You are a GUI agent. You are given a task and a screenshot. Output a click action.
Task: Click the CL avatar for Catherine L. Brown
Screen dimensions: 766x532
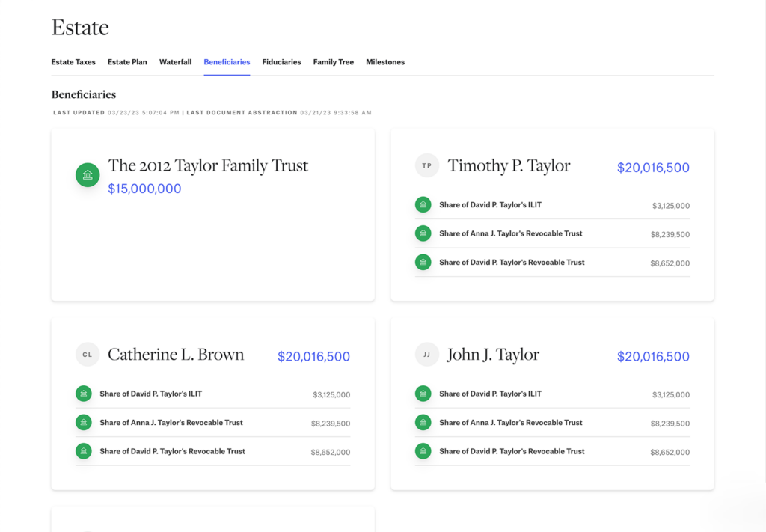click(x=88, y=355)
